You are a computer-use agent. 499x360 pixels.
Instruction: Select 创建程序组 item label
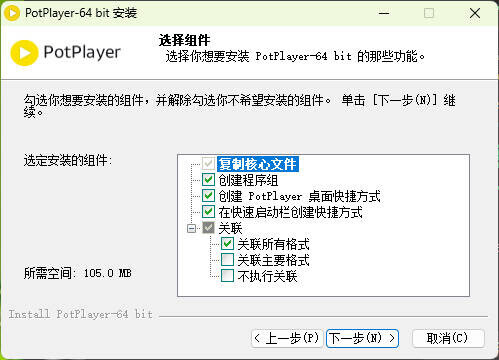(248, 180)
